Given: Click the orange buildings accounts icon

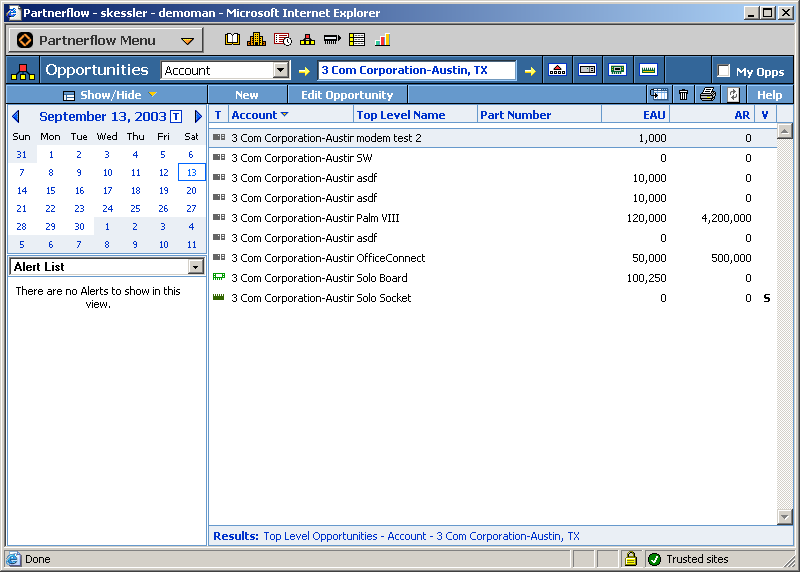Looking at the screenshot, I should point(256,39).
